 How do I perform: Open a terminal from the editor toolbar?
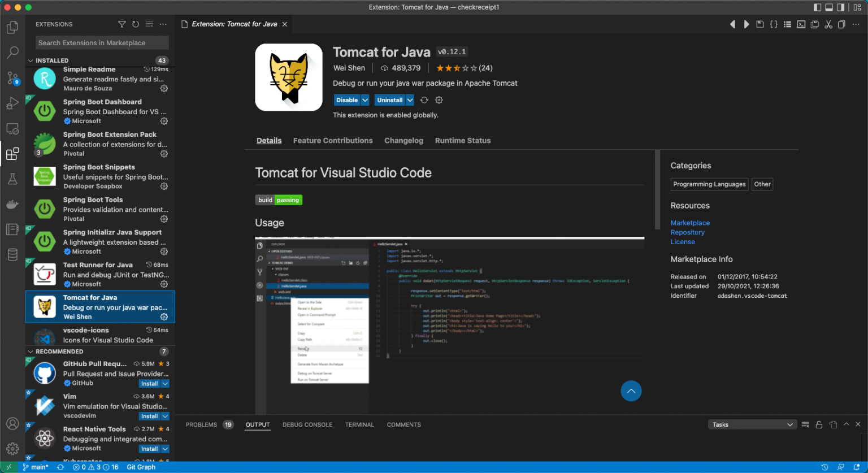click(x=801, y=24)
